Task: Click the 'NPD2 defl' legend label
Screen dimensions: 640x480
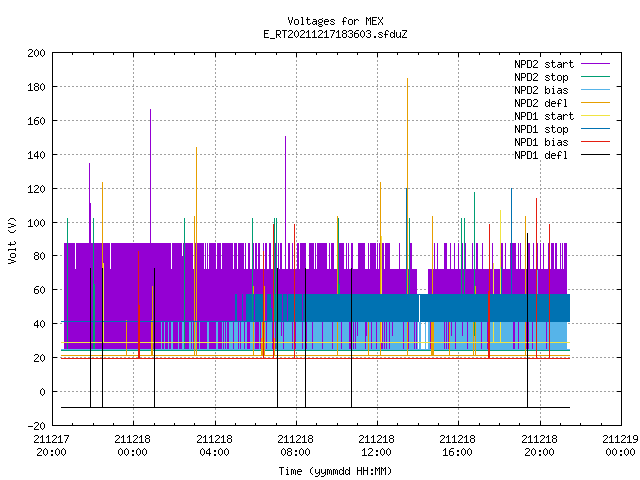Action: point(541,103)
